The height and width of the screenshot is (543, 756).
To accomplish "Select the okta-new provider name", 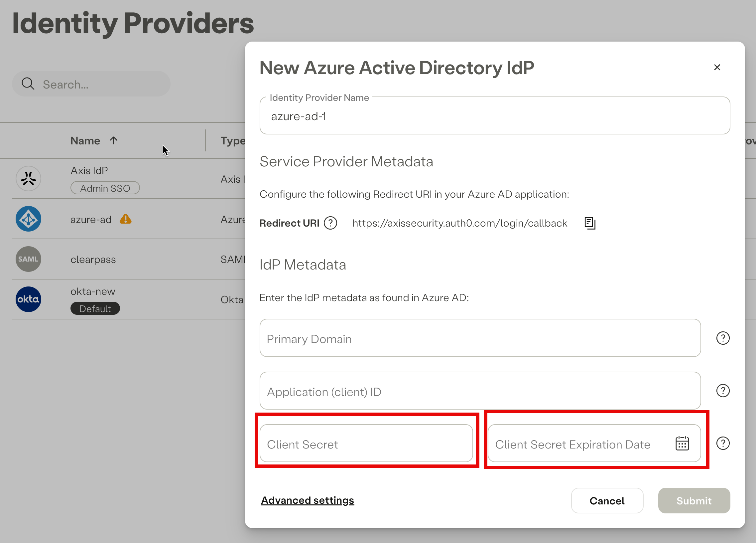I will tap(93, 291).
